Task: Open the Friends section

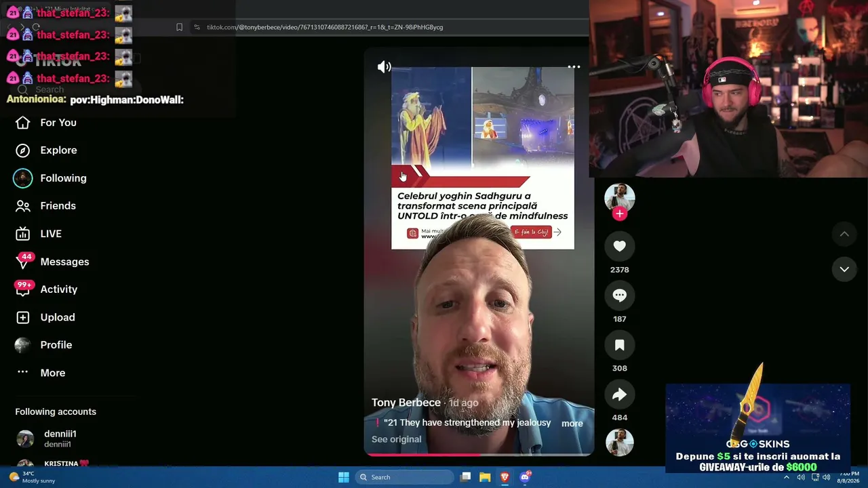Action: coord(46,206)
